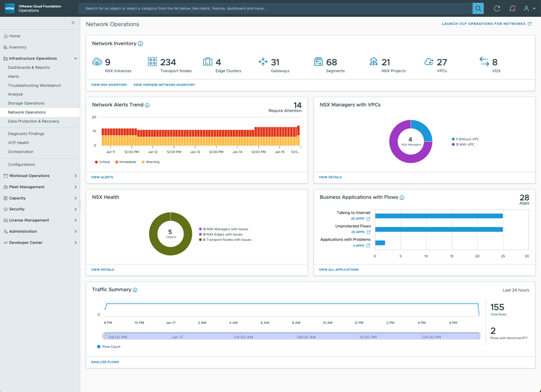Click the NSX Instances cloud icon
541x392 pixels.
pyautogui.click(x=97, y=62)
